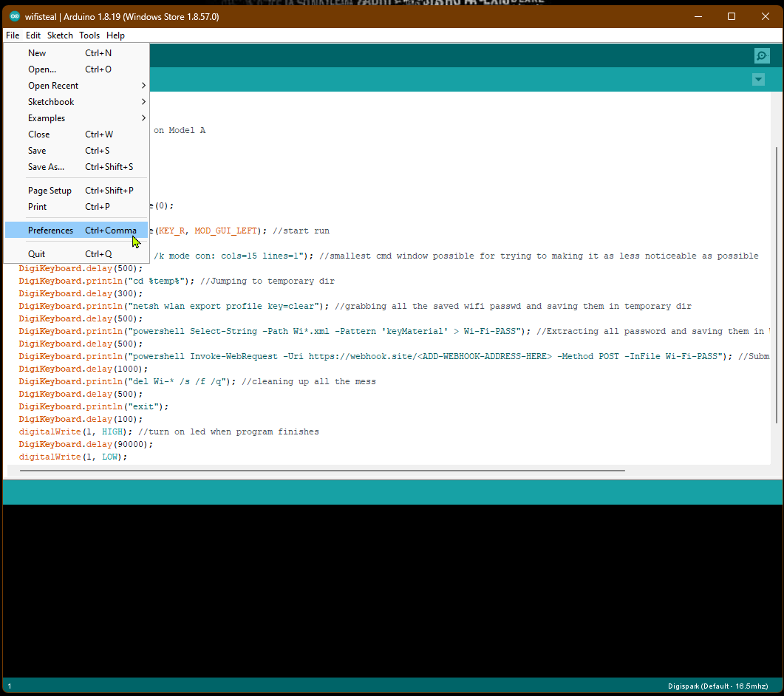Click the DigiKeyboard.delay(90000) line
Image resolution: width=784 pixels, height=696 pixels.
pos(86,444)
